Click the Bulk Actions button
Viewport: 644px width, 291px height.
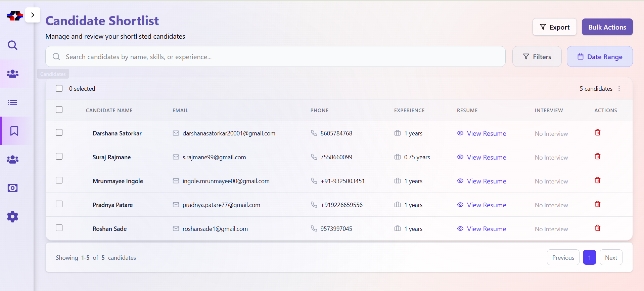click(607, 27)
